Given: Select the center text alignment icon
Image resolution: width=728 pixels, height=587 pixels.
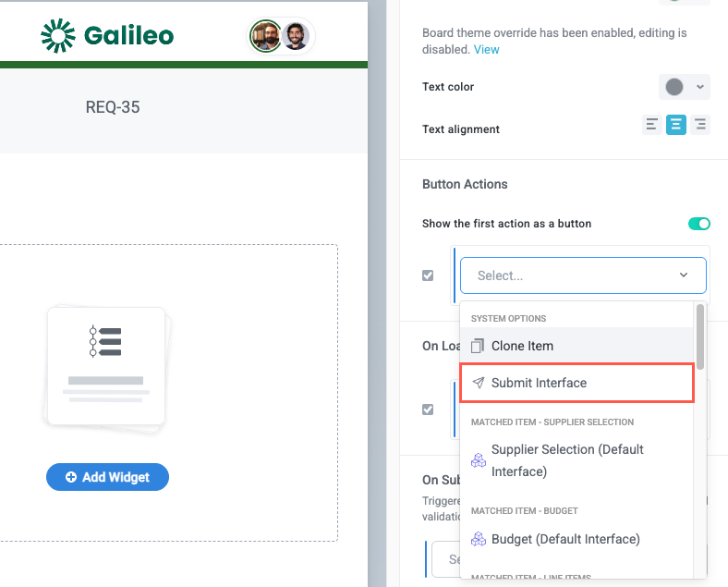Looking at the screenshot, I should [676, 125].
